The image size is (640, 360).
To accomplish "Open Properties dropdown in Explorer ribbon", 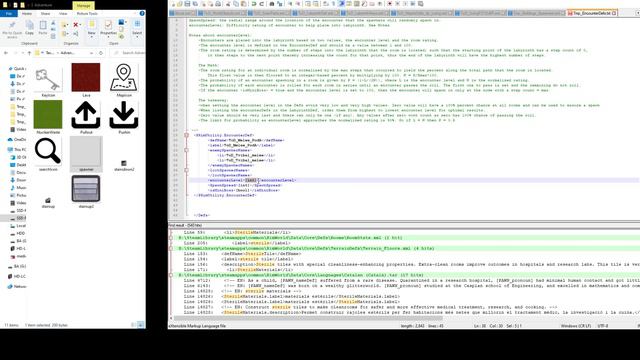I will point(108,28).
